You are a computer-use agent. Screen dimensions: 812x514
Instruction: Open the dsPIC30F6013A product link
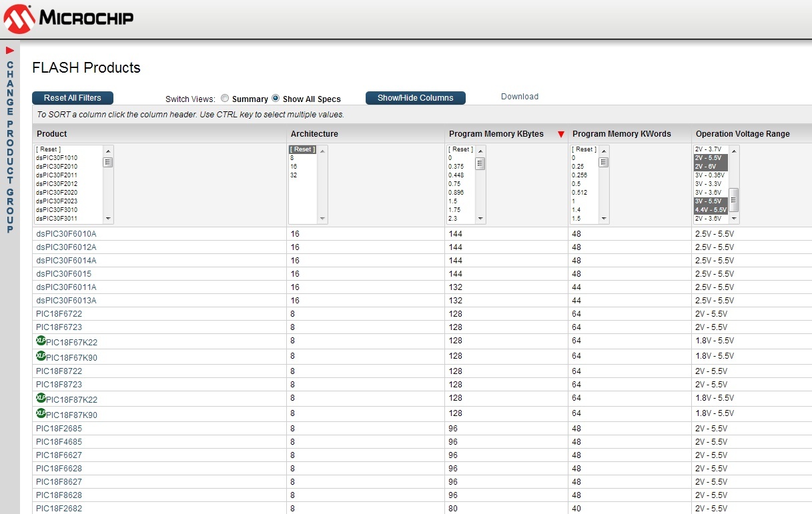(66, 301)
